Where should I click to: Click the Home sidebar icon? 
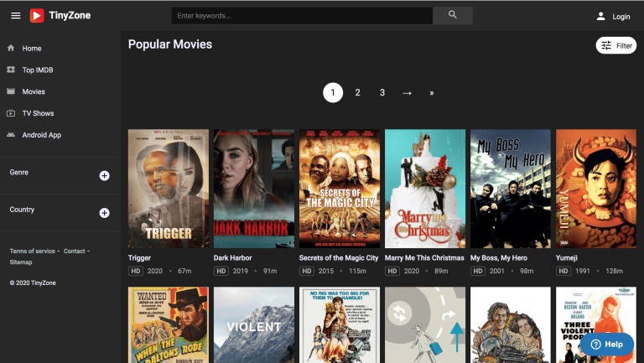click(11, 49)
